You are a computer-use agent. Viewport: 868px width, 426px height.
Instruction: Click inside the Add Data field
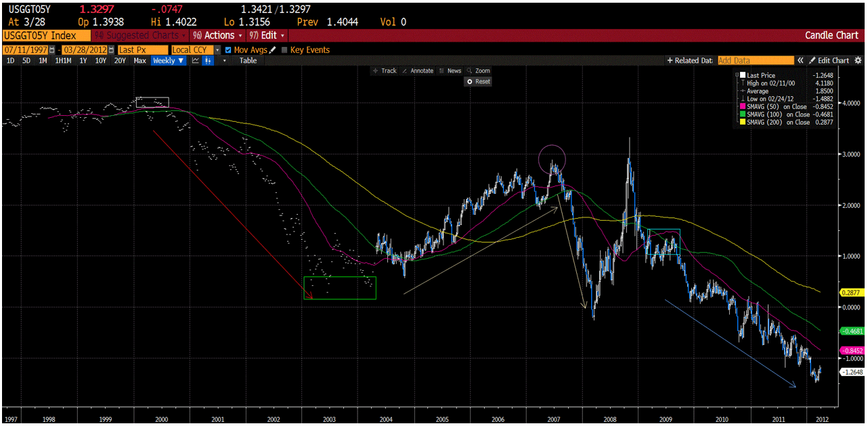pos(755,60)
